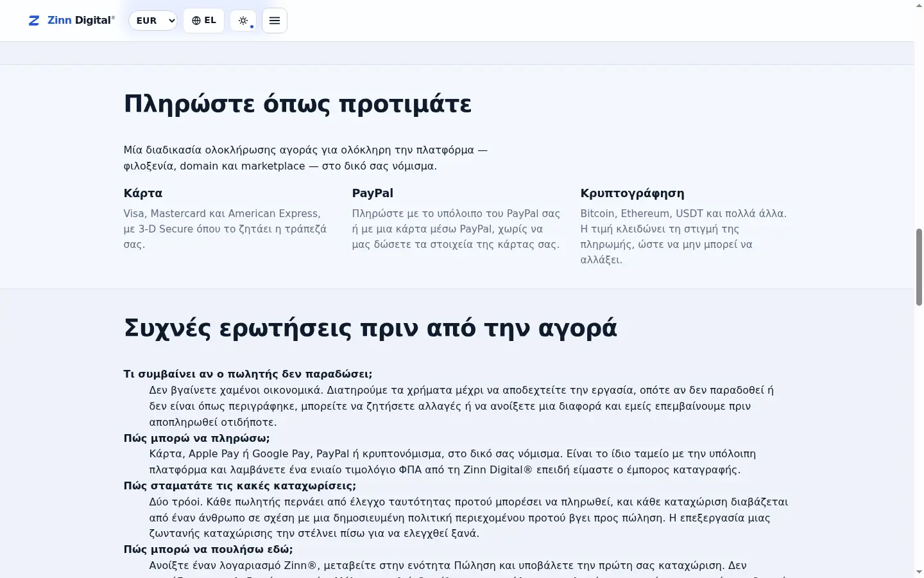The image size is (924, 578).
Task: Click the answer starting "Ανοίξτε έναν λογαριασμό Zinn"
Action: pyautogui.click(x=468, y=568)
